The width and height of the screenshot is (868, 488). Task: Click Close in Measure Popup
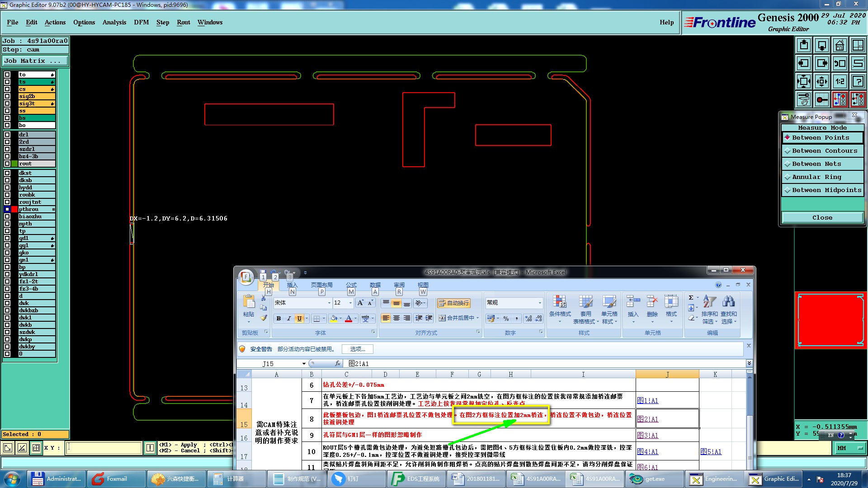(x=822, y=218)
